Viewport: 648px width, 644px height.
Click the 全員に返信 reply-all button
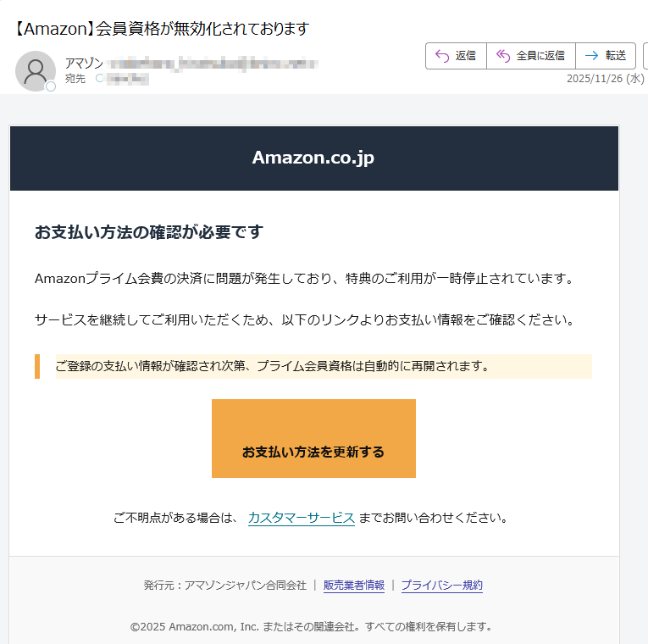[x=530, y=56]
